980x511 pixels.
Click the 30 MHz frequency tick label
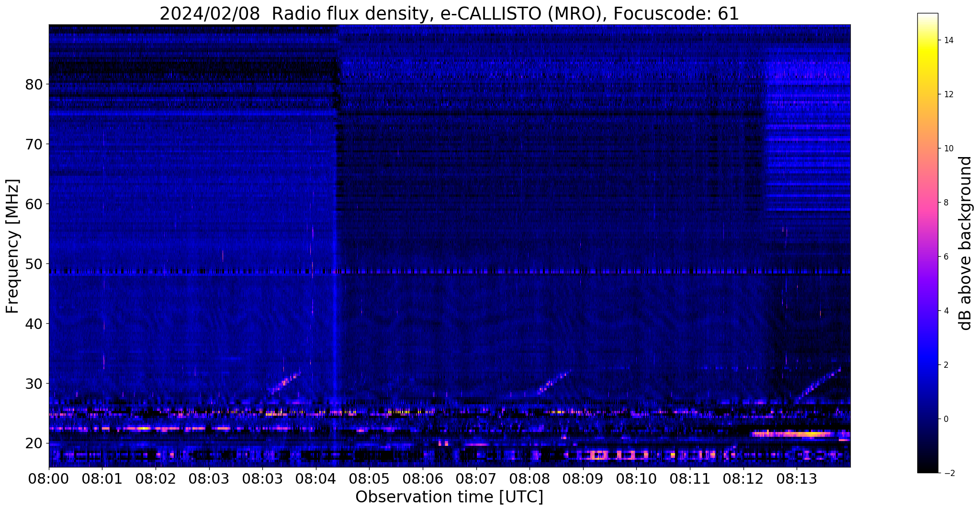point(34,384)
